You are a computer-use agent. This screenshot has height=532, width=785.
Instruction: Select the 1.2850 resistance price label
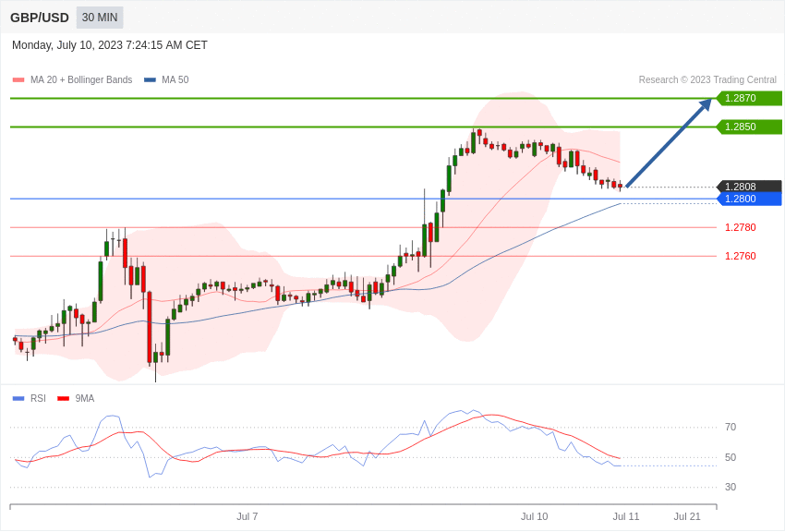point(749,127)
